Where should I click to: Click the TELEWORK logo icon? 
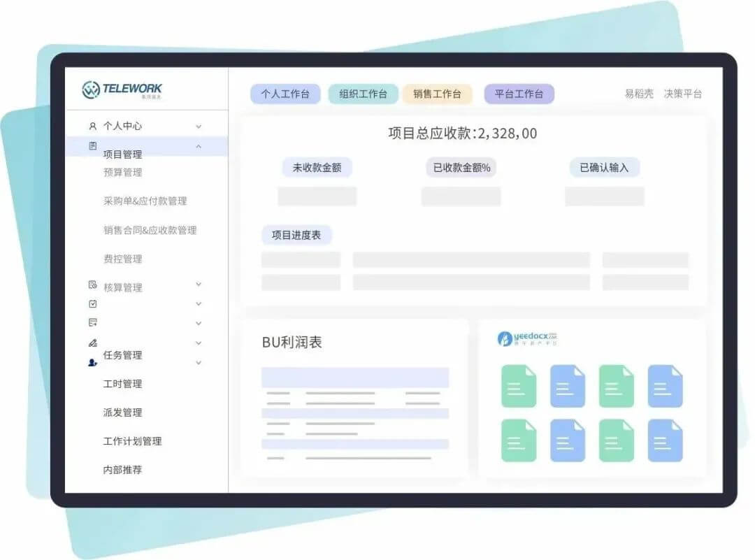click(x=91, y=89)
